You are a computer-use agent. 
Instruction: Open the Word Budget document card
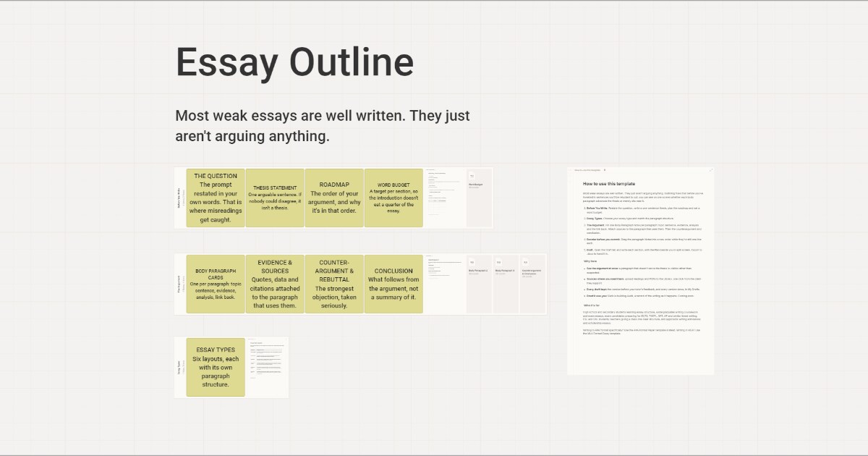click(x=478, y=198)
